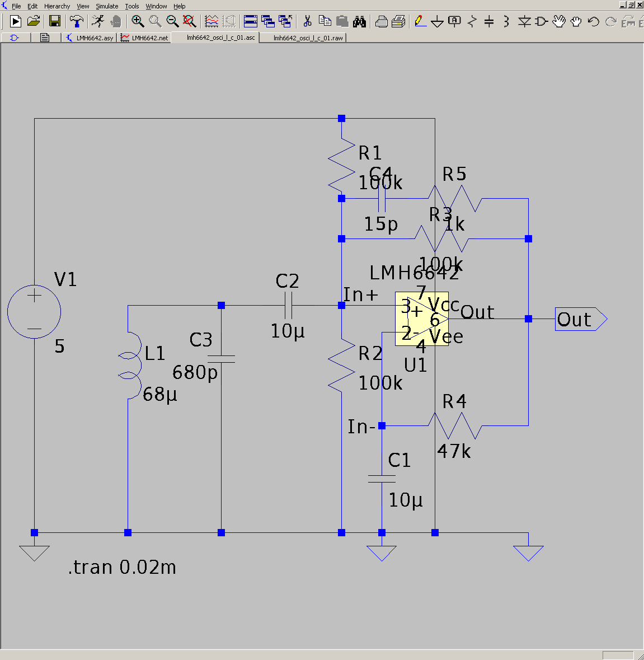The image size is (644, 660).
Task: Select the Place Resistor tool
Action: [472, 21]
